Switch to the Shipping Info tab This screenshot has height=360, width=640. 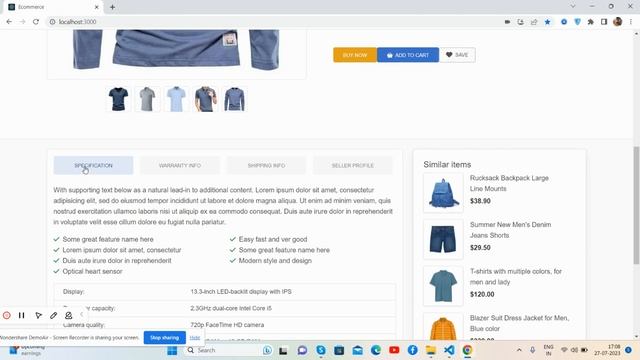point(266,165)
